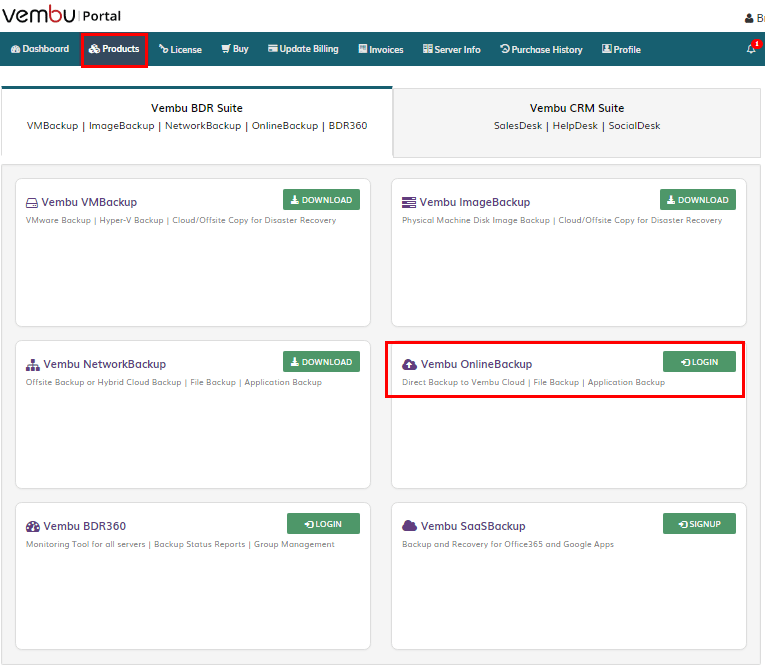
Task: Click the Invoices document icon
Action: click(x=362, y=48)
